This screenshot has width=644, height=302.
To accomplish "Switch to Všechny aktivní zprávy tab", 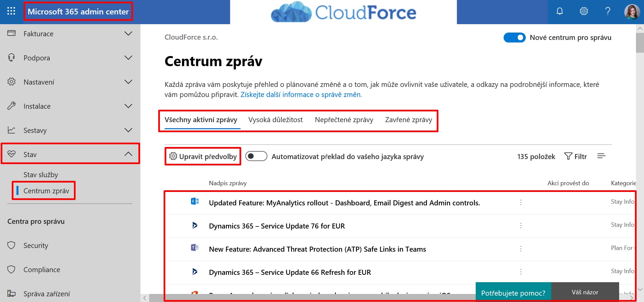I will 201,120.
